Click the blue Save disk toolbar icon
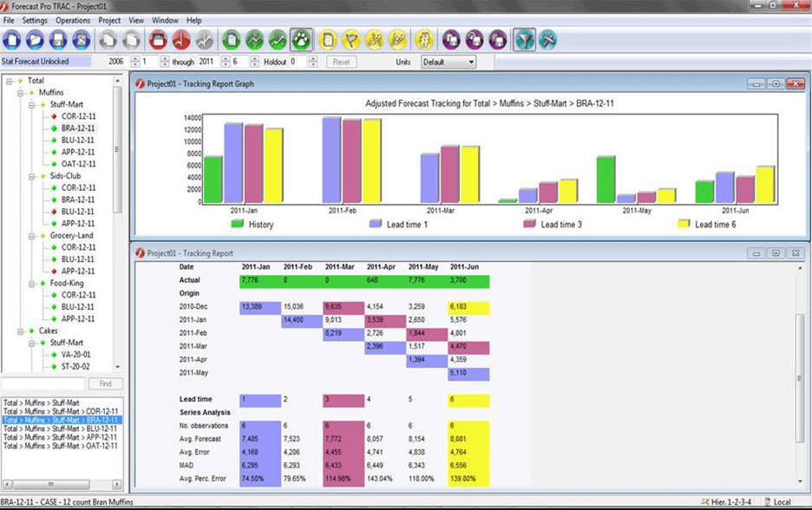This screenshot has height=510, width=812. (x=57, y=39)
